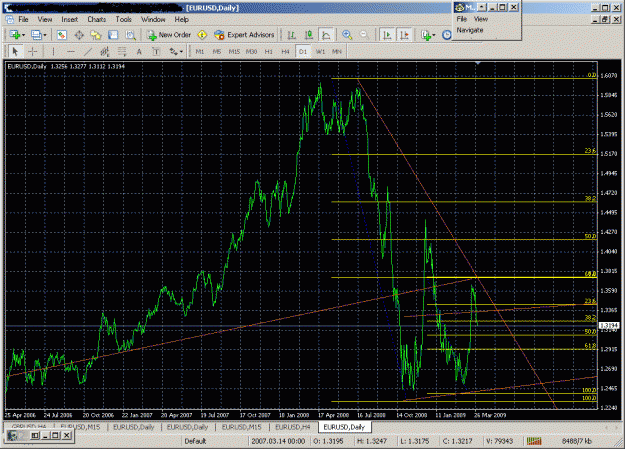Click the chart shift triangle marker
The width and height of the screenshot is (625, 449).
pos(478,63)
